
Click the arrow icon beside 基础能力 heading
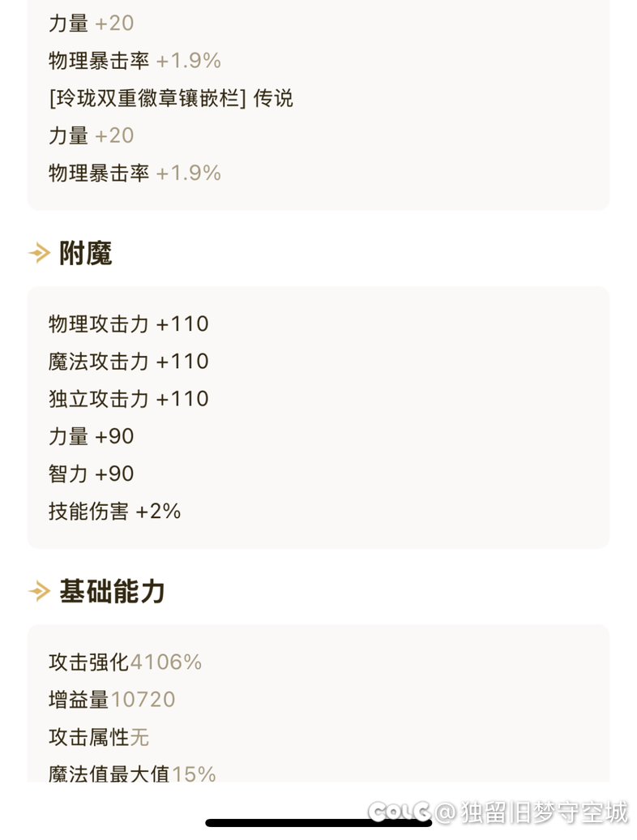39,591
